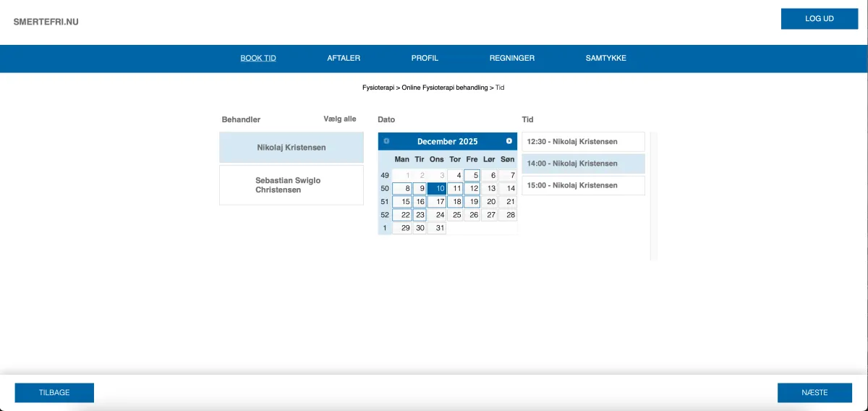
Task: Click Online Fysioterapi behandling breadcrumb
Action: point(445,88)
